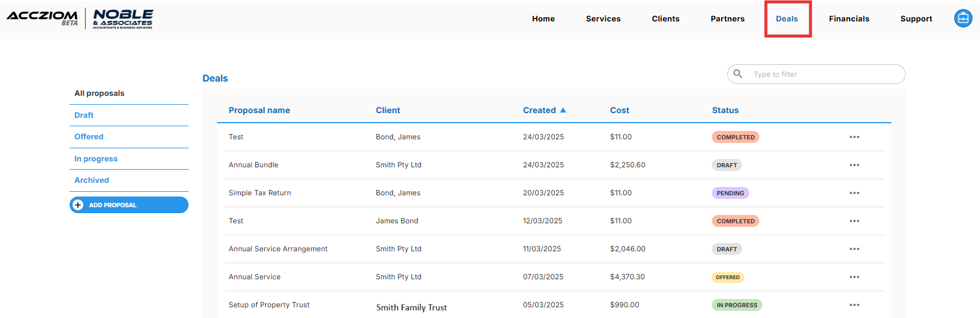Click the $4,370.30 cost value
The width and height of the screenshot is (980, 318).
[x=627, y=277]
